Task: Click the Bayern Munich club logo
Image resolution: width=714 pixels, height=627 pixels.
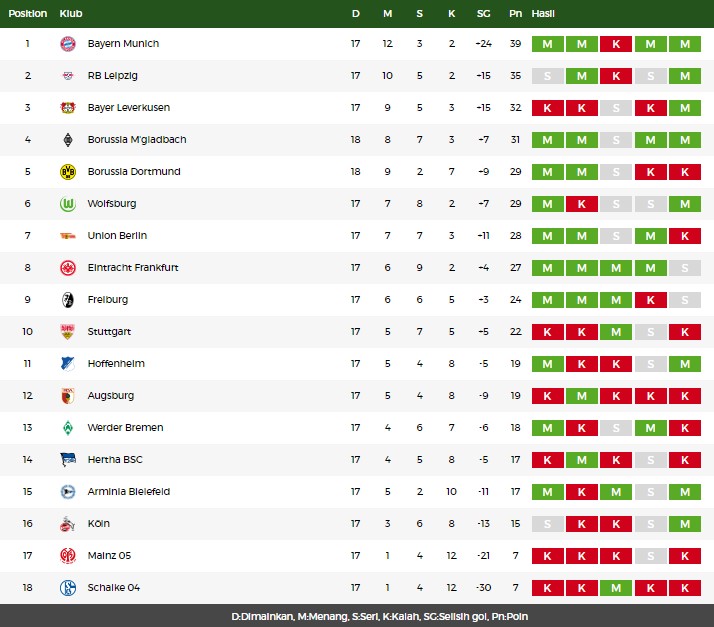Action: (x=68, y=44)
